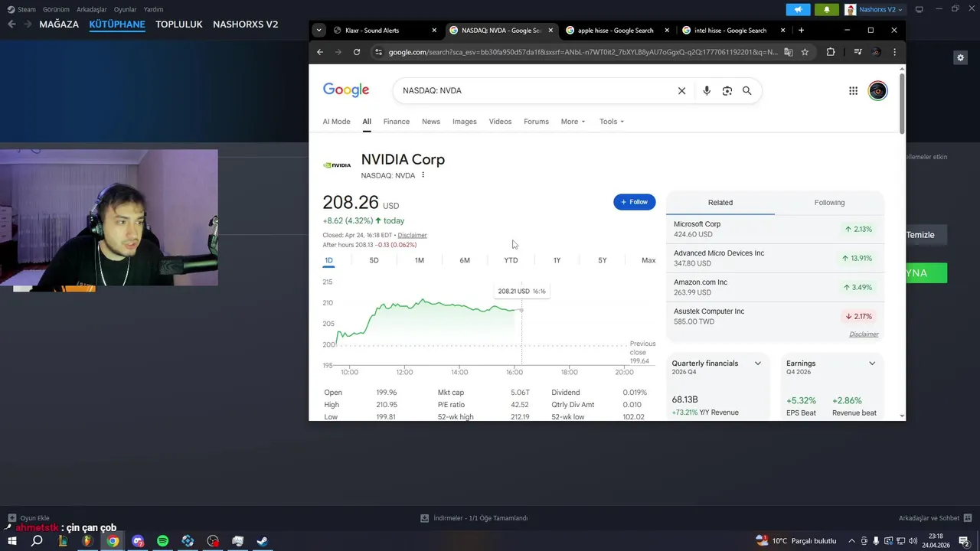The image size is (980, 551).
Task: Open Steam MAĞAZA section
Action: (59, 24)
